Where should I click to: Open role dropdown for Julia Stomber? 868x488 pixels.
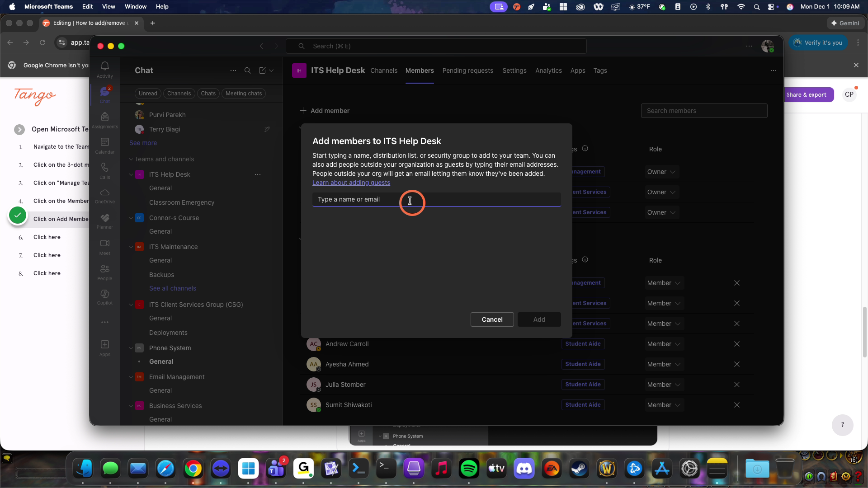click(x=664, y=385)
